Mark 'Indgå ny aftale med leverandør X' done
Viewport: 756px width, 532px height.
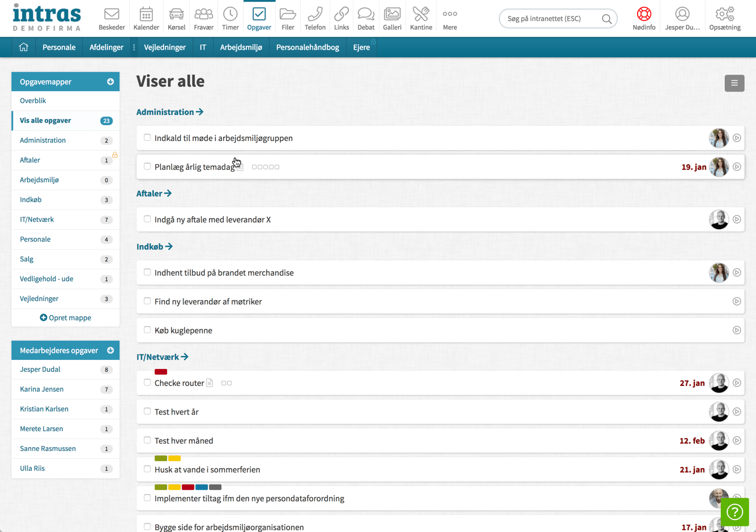click(x=147, y=219)
